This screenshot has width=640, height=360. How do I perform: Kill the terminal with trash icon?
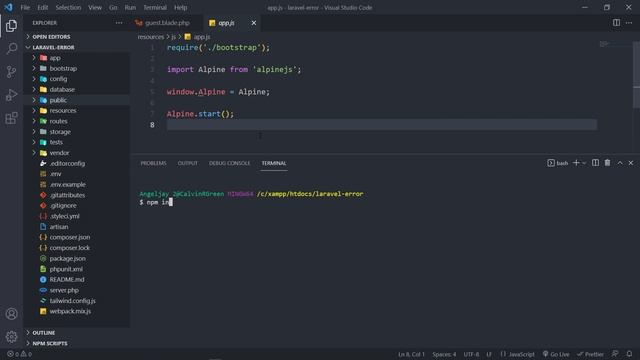coord(607,163)
